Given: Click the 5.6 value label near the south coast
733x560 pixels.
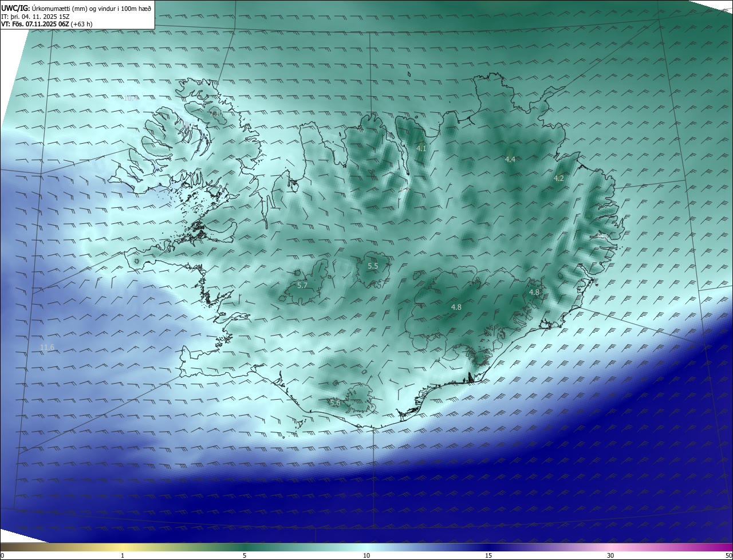Looking at the screenshot, I should point(335,403).
